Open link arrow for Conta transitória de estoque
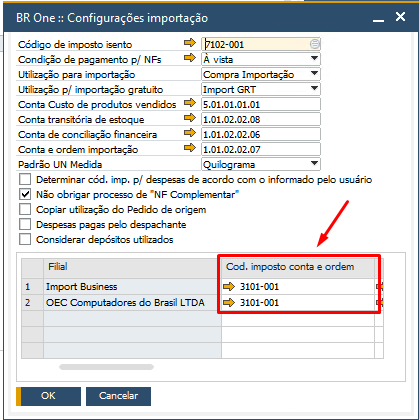 coord(190,118)
